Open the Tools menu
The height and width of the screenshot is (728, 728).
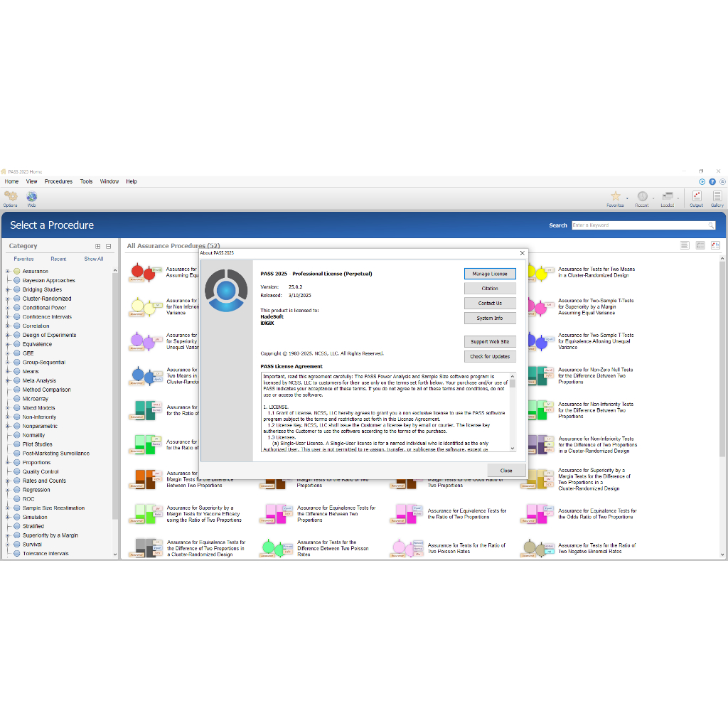click(86, 181)
